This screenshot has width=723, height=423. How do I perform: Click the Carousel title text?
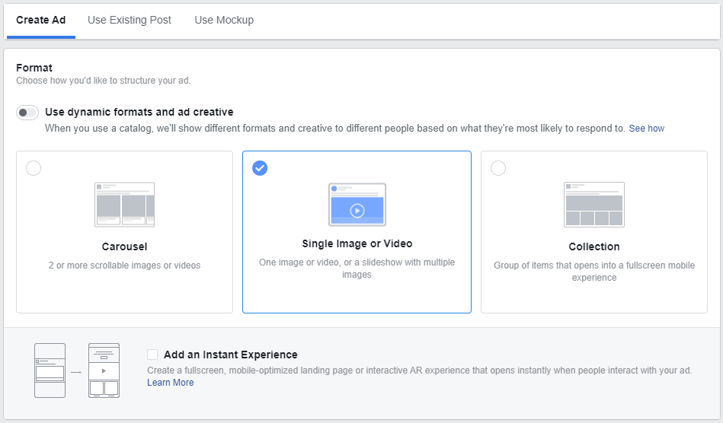point(124,247)
